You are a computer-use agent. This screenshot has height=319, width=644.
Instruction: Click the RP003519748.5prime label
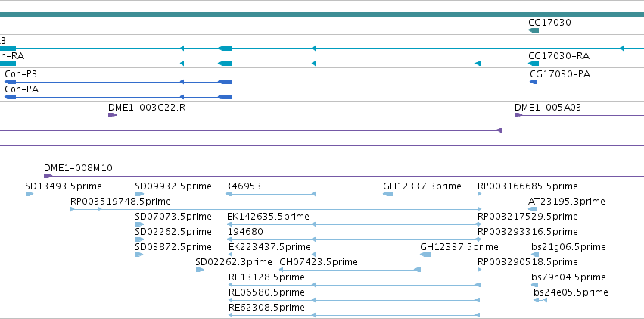pyautogui.click(x=120, y=202)
